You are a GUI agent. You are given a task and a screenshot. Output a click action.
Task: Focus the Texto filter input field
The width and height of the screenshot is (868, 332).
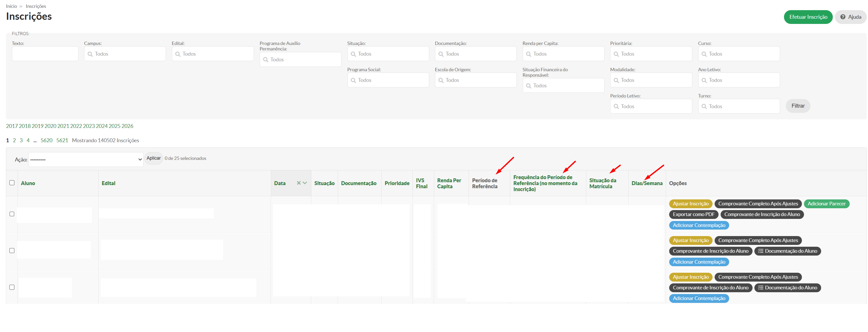[45, 54]
